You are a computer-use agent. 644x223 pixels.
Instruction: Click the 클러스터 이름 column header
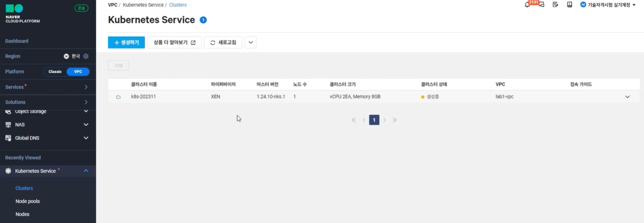(144, 84)
